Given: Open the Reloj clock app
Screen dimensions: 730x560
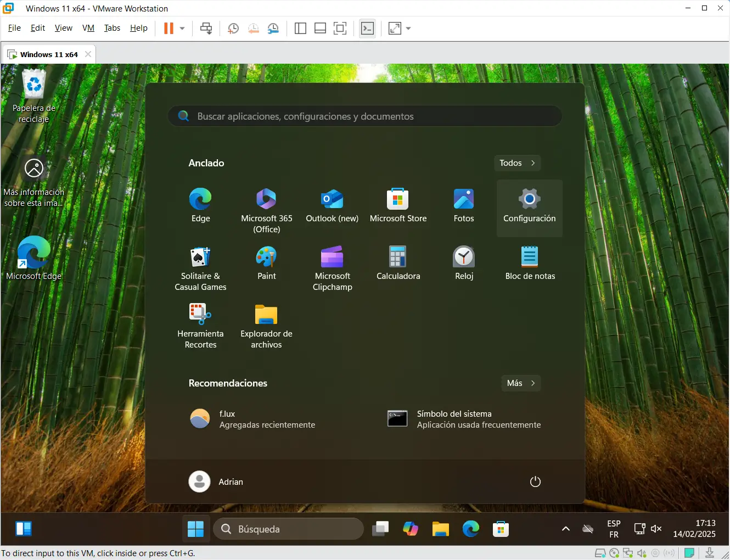Looking at the screenshot, I should [x=464, y=264].
